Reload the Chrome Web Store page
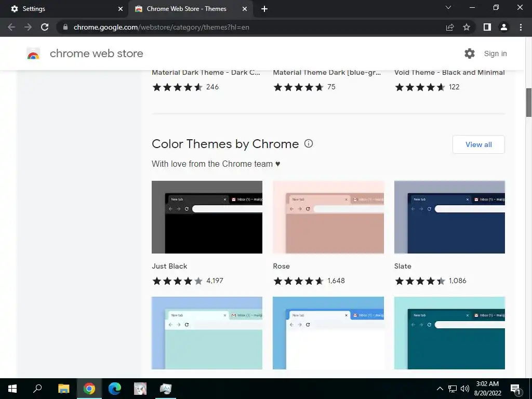This screenshot has height=399, width=532. click(45, 27)
